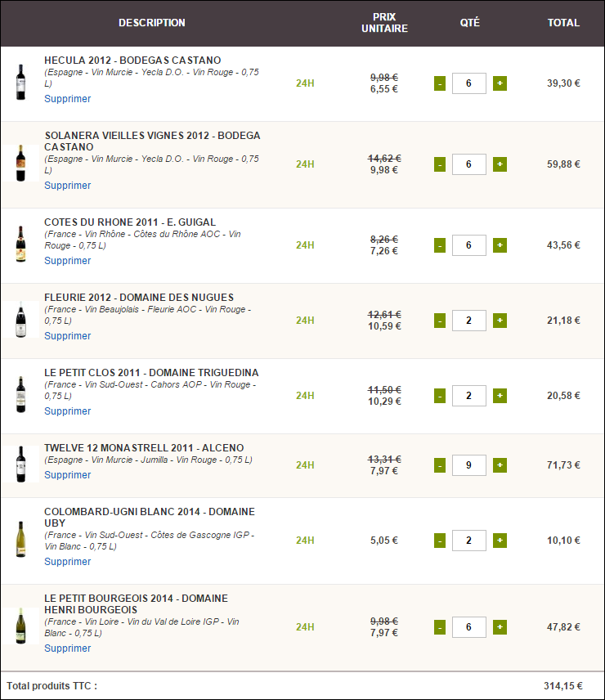Screen dimensions: 605x700
Task: Click Colombard-Ugni Blanc bottle image
Action: click(20, 540)
